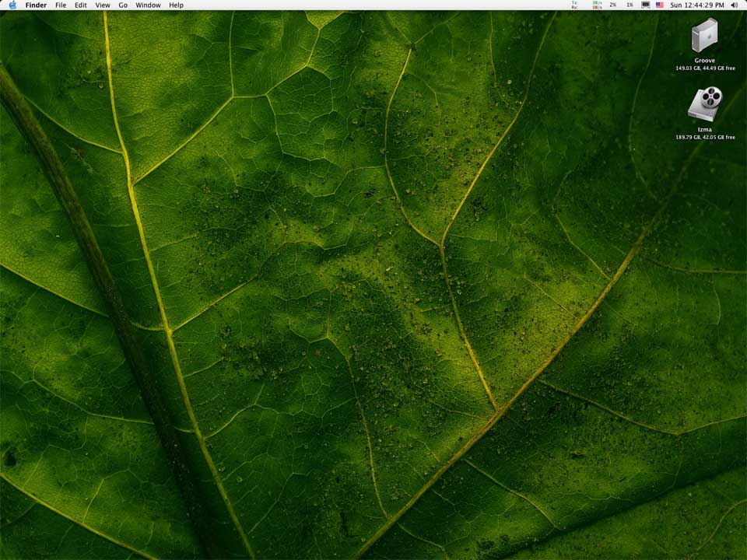Click the 2% status indicator
This screenshot has width=747, height=560.
613,5
